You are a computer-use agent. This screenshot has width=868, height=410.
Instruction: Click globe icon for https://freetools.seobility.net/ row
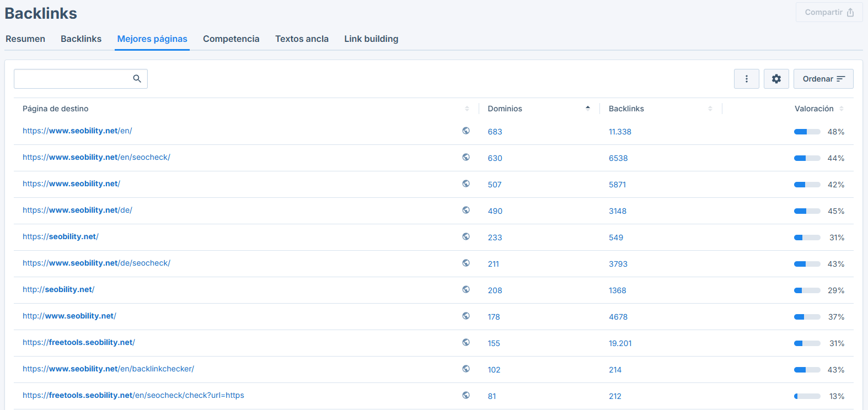point(466,342)
